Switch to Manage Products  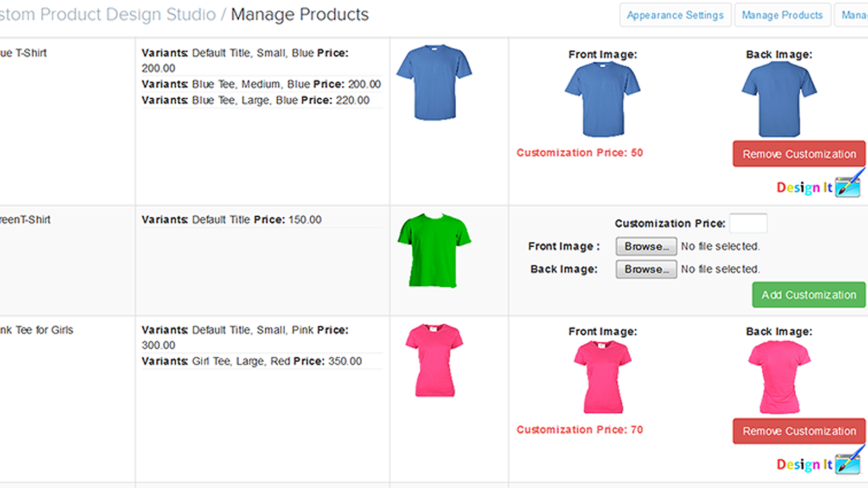pyautogui.click(x=782, y=15)
